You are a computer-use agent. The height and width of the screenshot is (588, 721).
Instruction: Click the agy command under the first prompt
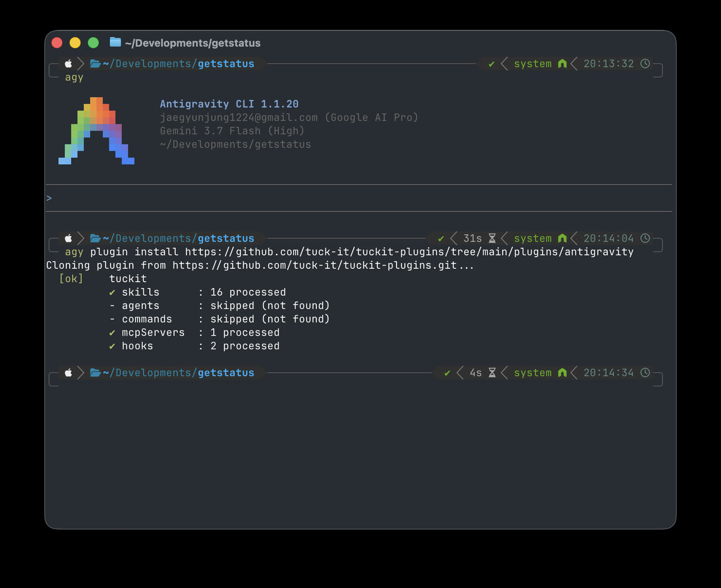pyautogui.click(x=74, y=78)
